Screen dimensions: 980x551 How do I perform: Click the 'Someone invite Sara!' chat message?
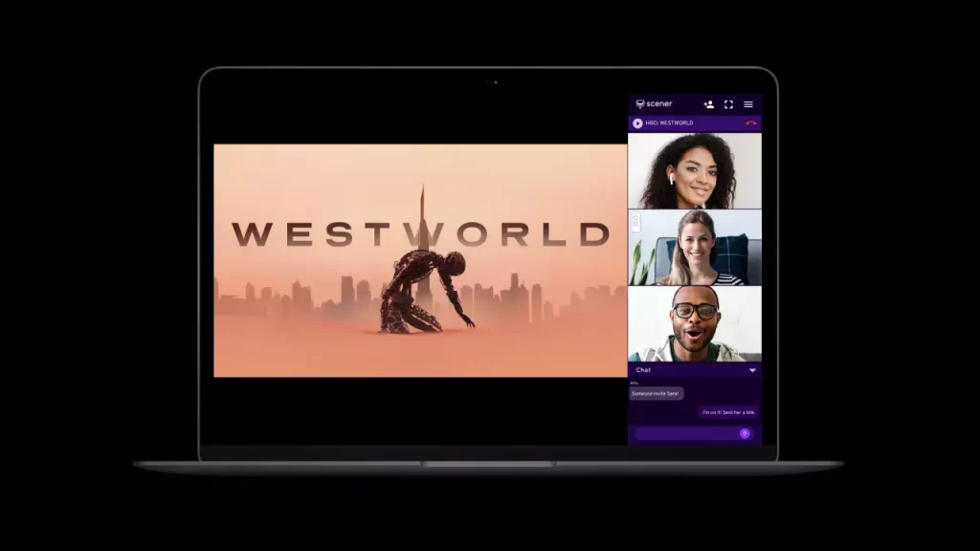tap(656, 393)
